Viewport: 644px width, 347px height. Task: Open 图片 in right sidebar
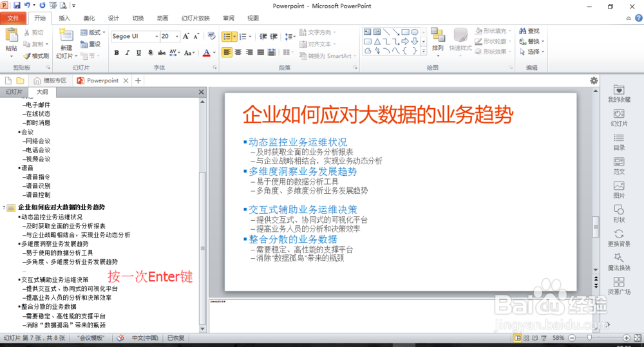(619, 190)
